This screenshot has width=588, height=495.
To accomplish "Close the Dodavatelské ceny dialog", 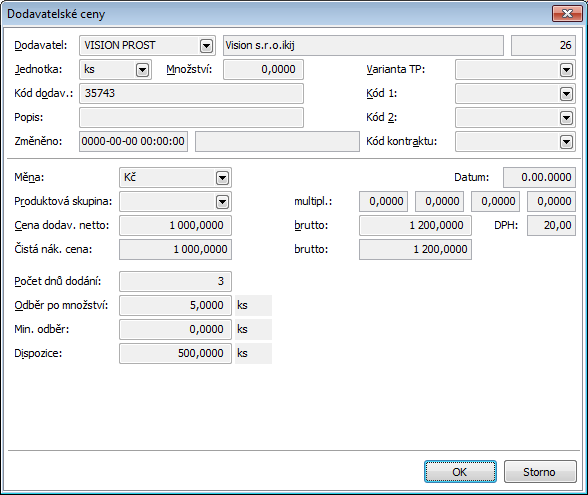I will 567,14.
